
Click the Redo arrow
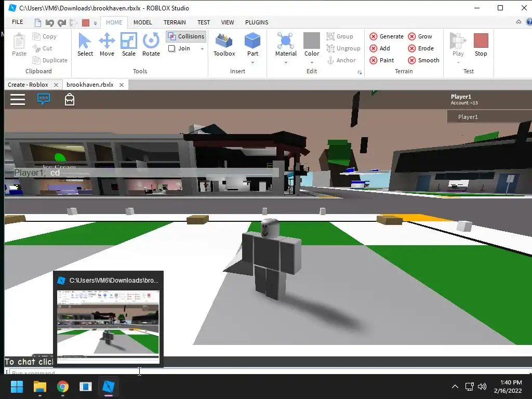[x=62, y=23]
